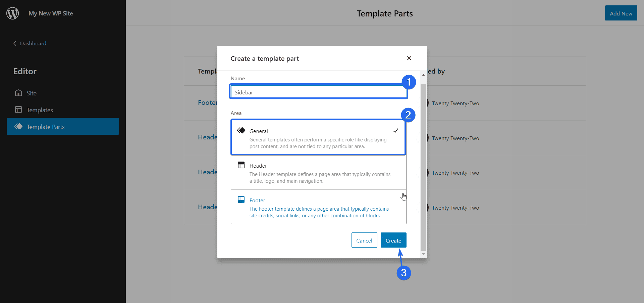Choose the Footer area radio option
Viewport: 644px width, 303px height.
click(x=318, y=207)
